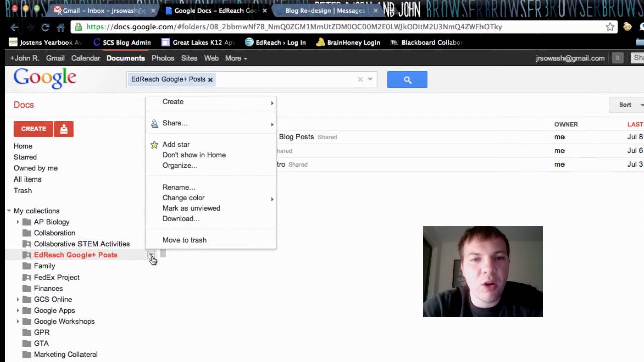This screenshot has height=362, width=644.
Task: Close the Gmail Inbox tab
Action: [x=153, y=10]
